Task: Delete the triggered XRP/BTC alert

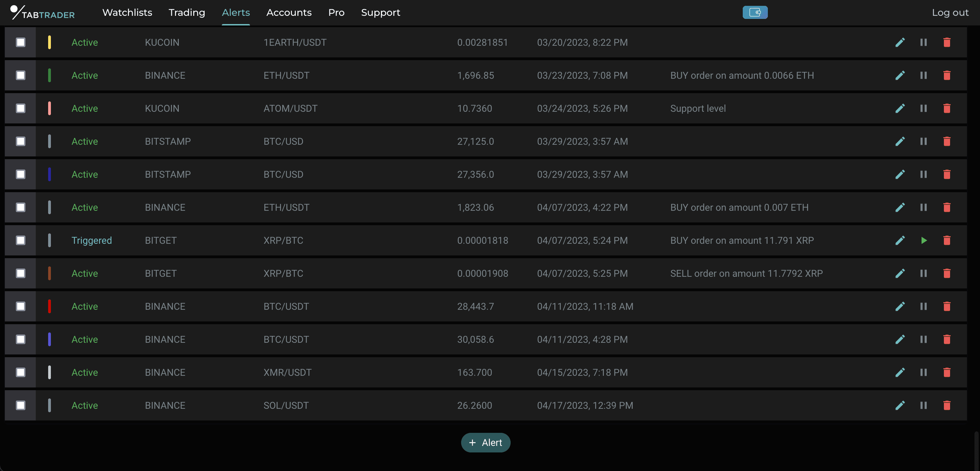Action: pyautogui.click(x=947, y=240)
